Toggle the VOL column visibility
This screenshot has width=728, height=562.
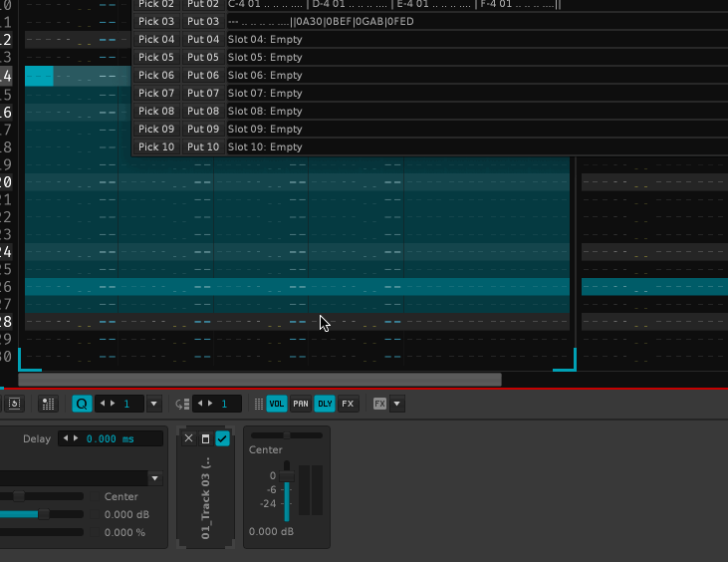(276, 404)
